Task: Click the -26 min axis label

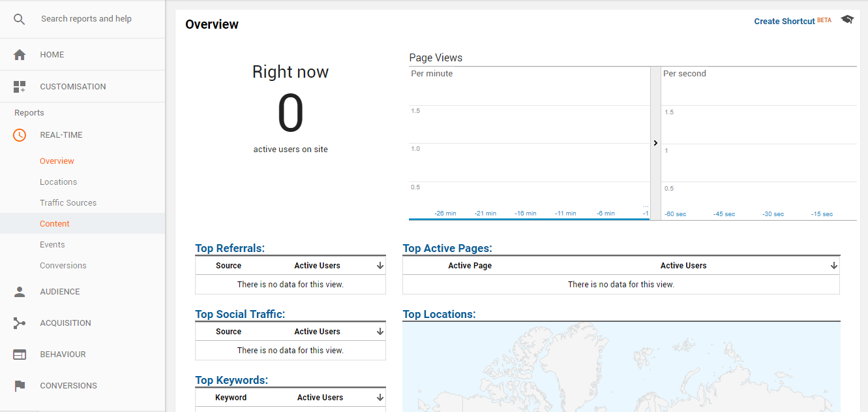Action: tap(445, 214)
